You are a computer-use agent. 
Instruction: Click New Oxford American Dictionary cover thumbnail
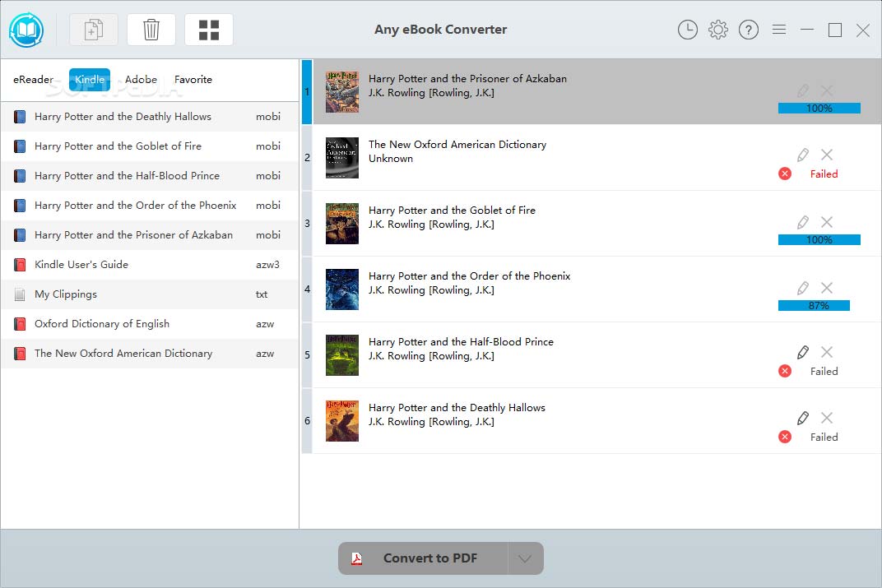pos(342,157)
